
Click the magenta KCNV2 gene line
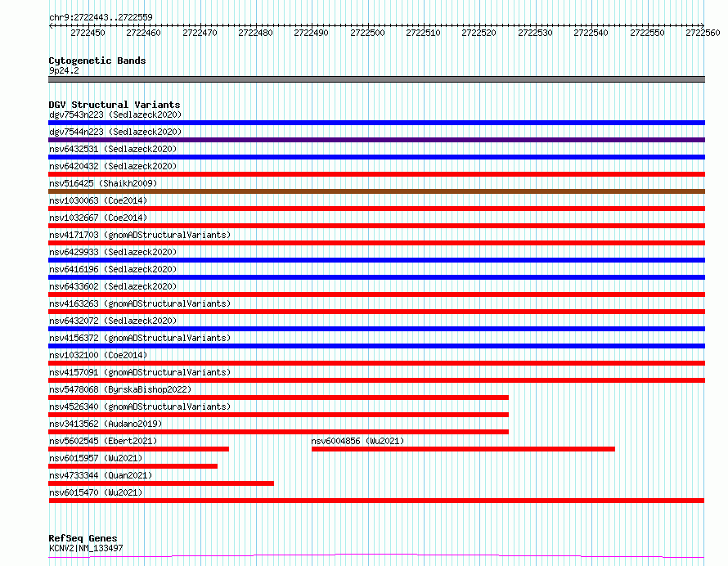pyautogui.click(x=376, y=556)
